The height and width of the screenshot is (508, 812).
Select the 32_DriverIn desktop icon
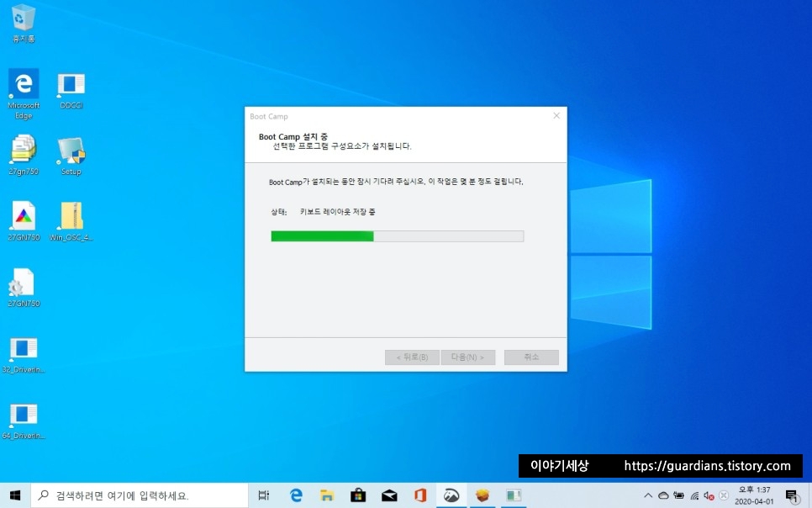[x=24, y=355]
